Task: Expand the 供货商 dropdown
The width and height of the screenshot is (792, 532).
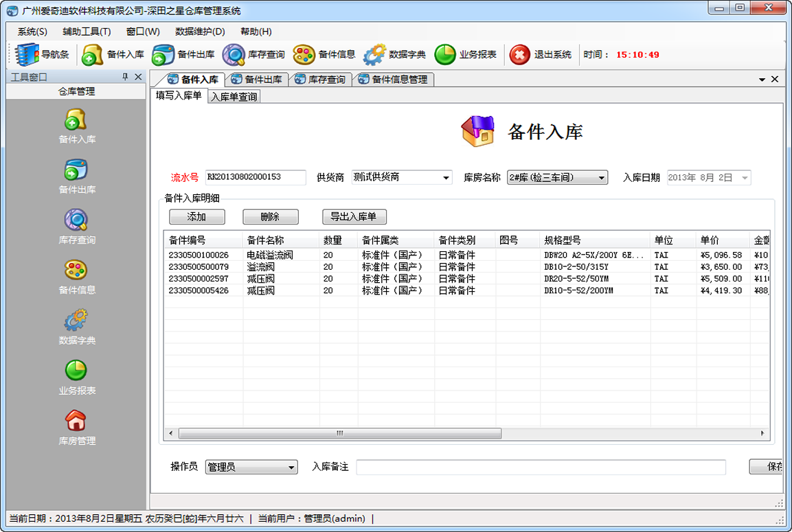Action: (x=446, y=178)
